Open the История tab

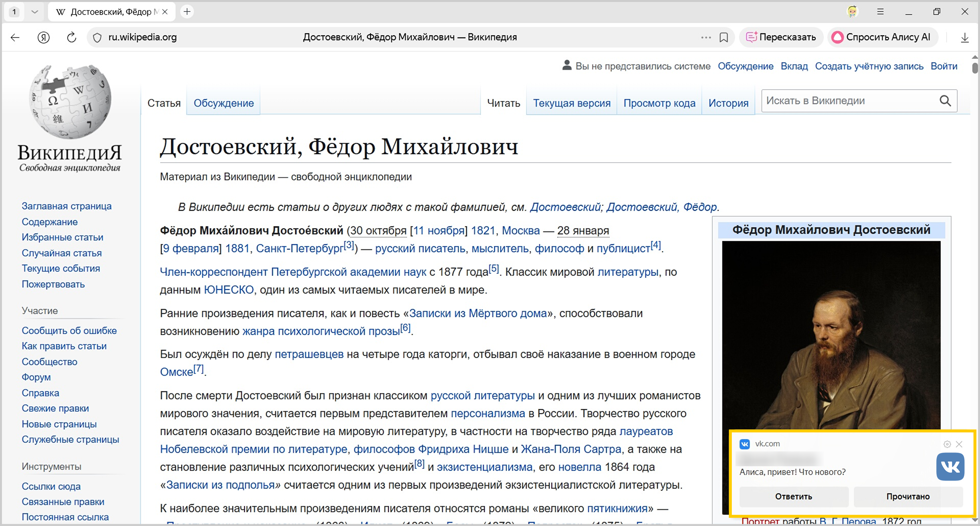coord(728,103)
